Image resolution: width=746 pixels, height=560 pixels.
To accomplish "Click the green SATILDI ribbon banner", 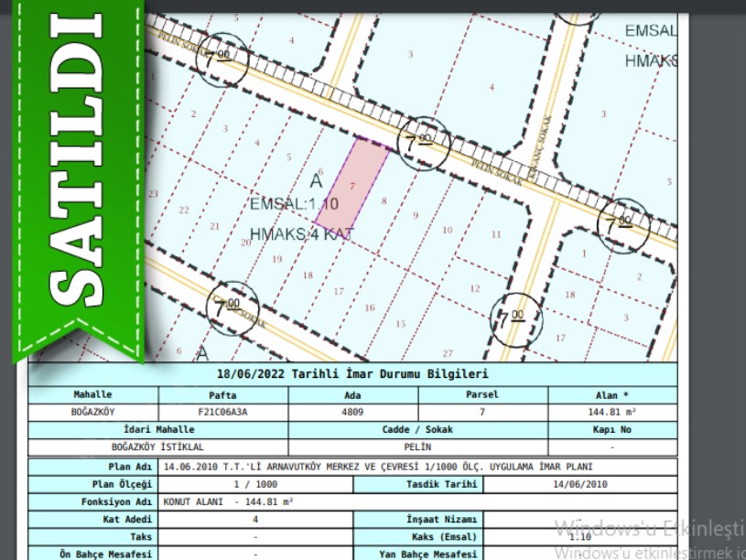I will click(x=73, y=174).
